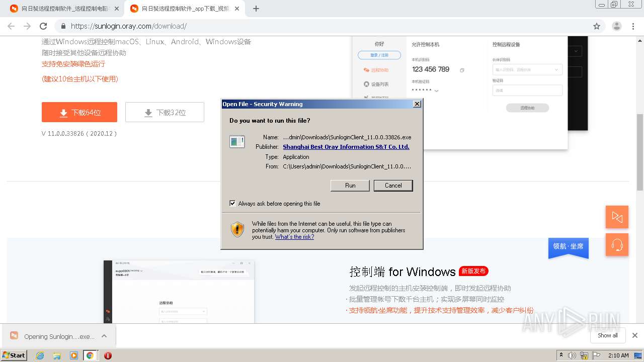
Task: Click the volume speaker tray icon
Action: [572, 355]
